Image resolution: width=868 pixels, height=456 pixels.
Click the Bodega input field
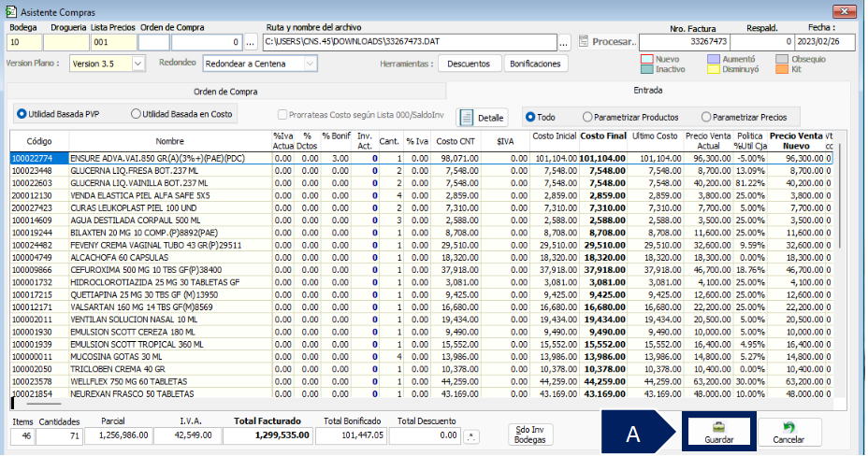(x=24, y=42)
